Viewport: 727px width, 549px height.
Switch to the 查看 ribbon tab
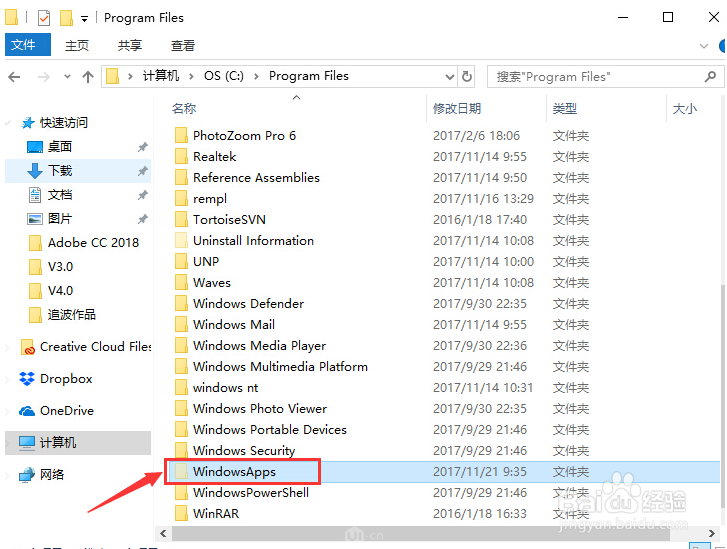tap(182, 45)
